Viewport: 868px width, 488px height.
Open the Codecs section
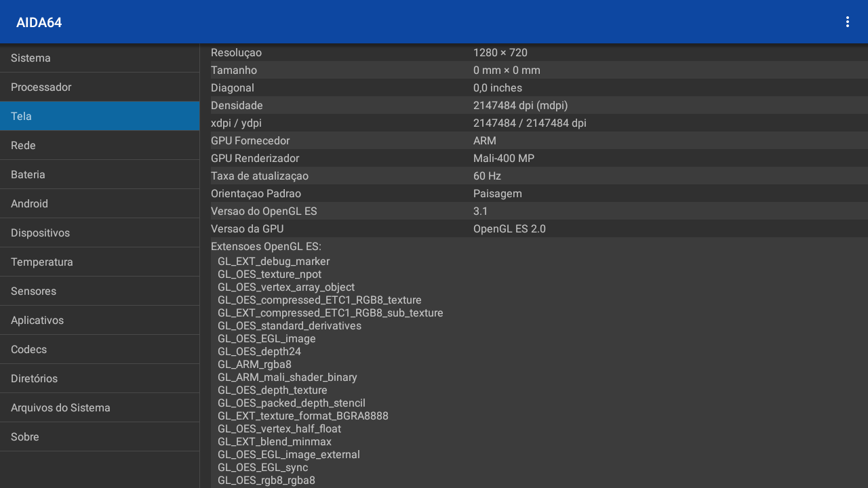100,350
